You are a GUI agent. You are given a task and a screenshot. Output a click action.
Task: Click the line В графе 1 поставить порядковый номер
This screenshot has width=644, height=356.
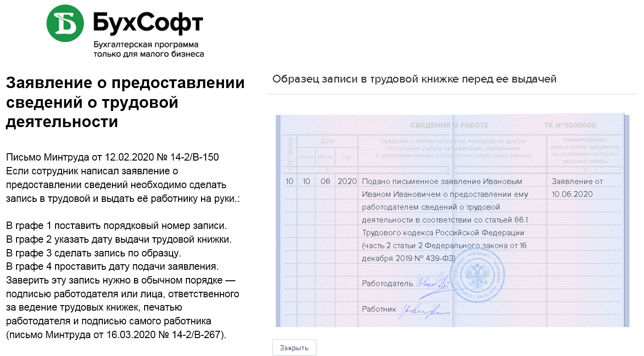(117, 226)
